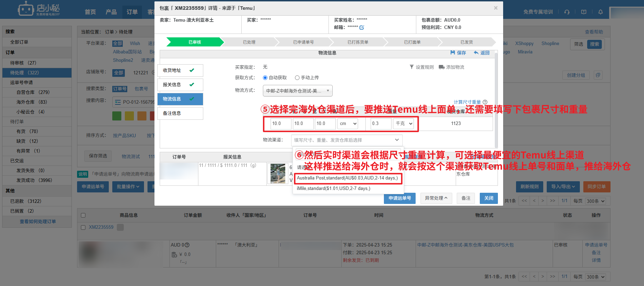Click order number link XM2235559
Image resolution: width=644 pixels, height=286 pixels.
coord(101,227)
